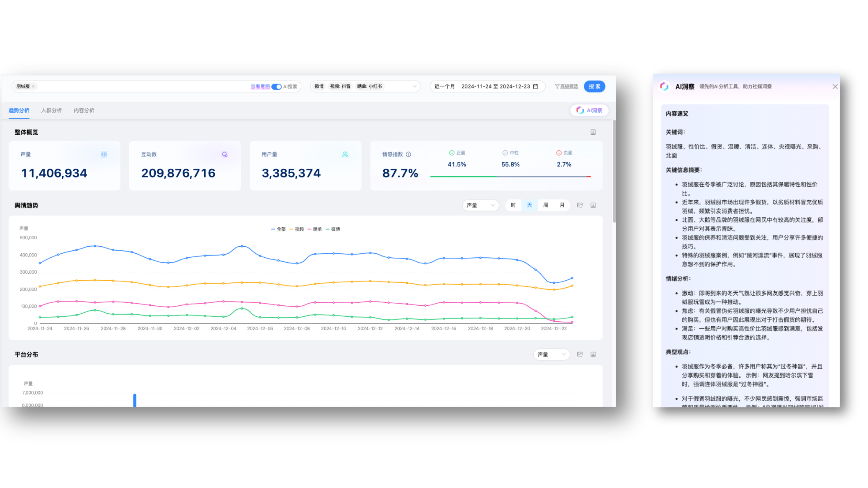Image resolution: width=868 pixels, height=488 pixels.
Task: Toggle the 微博 legend series
Action: point(333,229)
